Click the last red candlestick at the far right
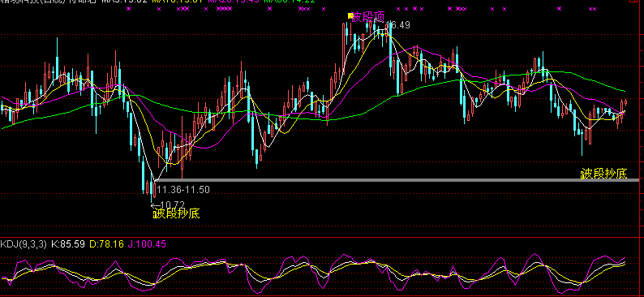 [x=625, y=103]
